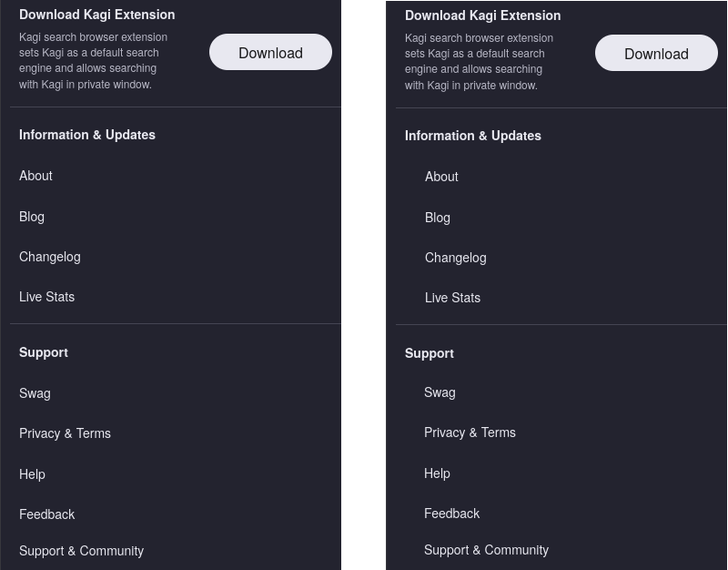Click the Download button in the left panel
This screenshot has width=728, height=570.
[x=270, y=53]
